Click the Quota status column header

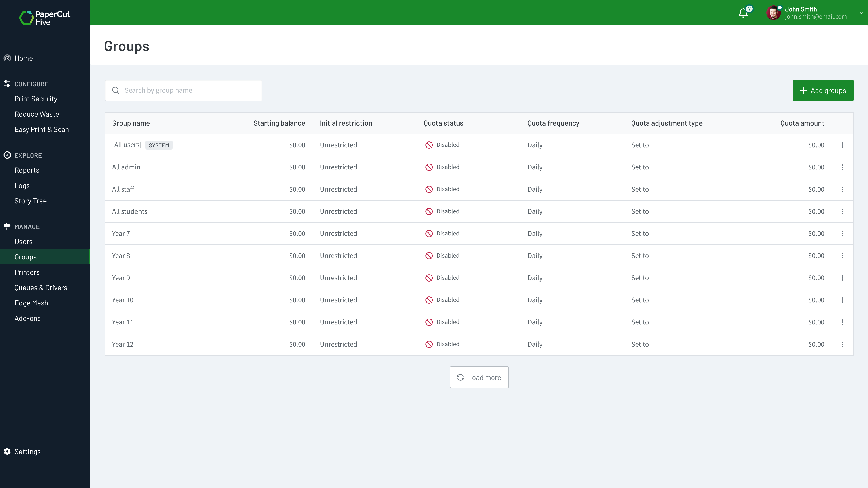click(x=443, y=123)
